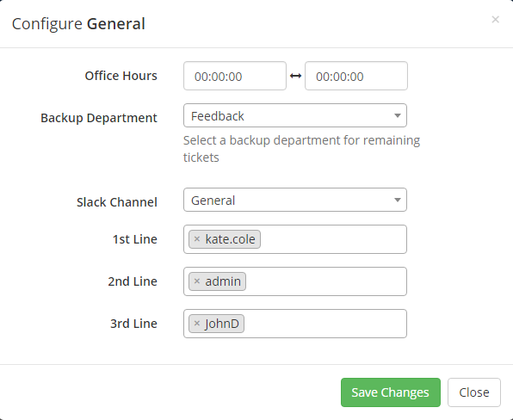Click the Office Hours label
Screen dimensions: 513x420
(x=121, y=76)
